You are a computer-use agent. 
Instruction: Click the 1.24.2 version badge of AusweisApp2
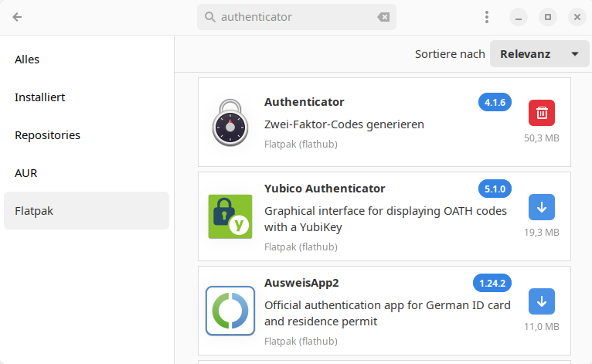point(492,283)
